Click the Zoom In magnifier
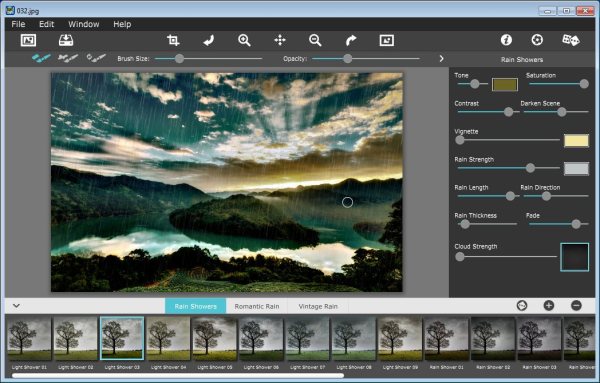The image size is (600, 383). (x=244, y=40)
